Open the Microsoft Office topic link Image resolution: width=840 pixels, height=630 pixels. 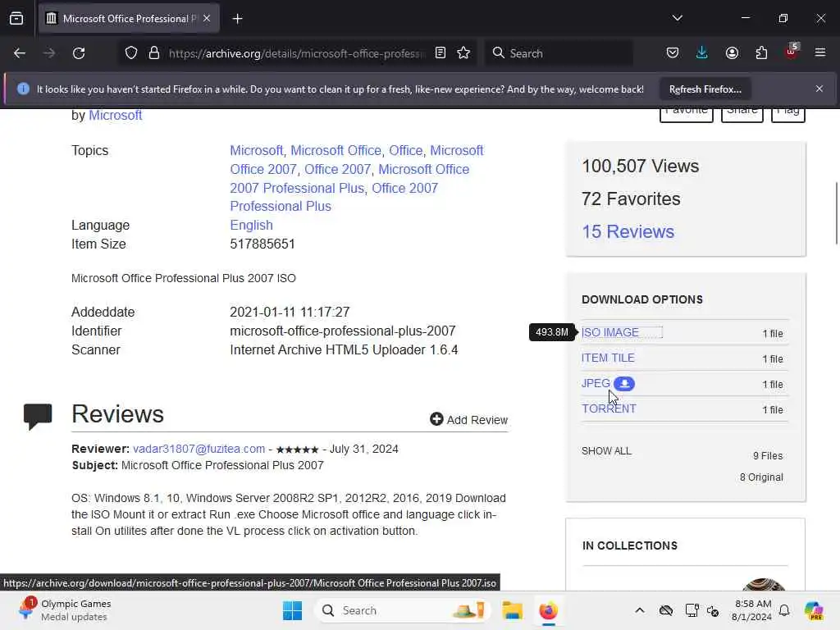pyautogui.click(x=336, y=151)
